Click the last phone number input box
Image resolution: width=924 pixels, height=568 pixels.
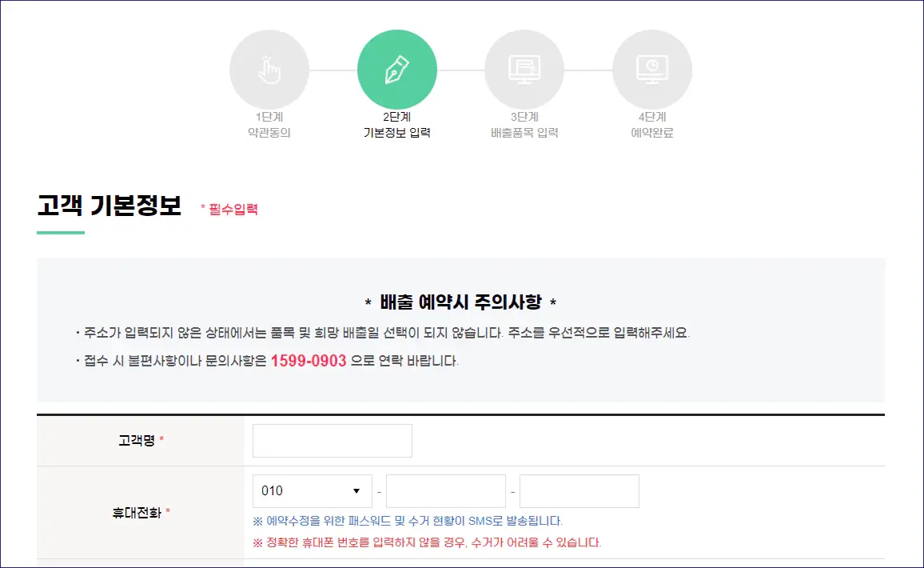(x=579, y=490)
